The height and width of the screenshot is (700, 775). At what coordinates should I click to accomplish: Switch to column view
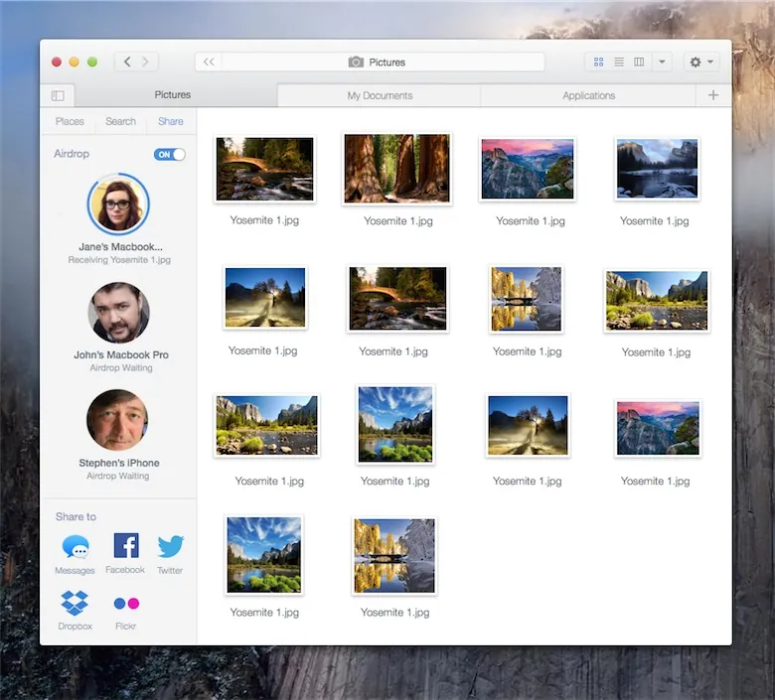click(x=639, y=62)
